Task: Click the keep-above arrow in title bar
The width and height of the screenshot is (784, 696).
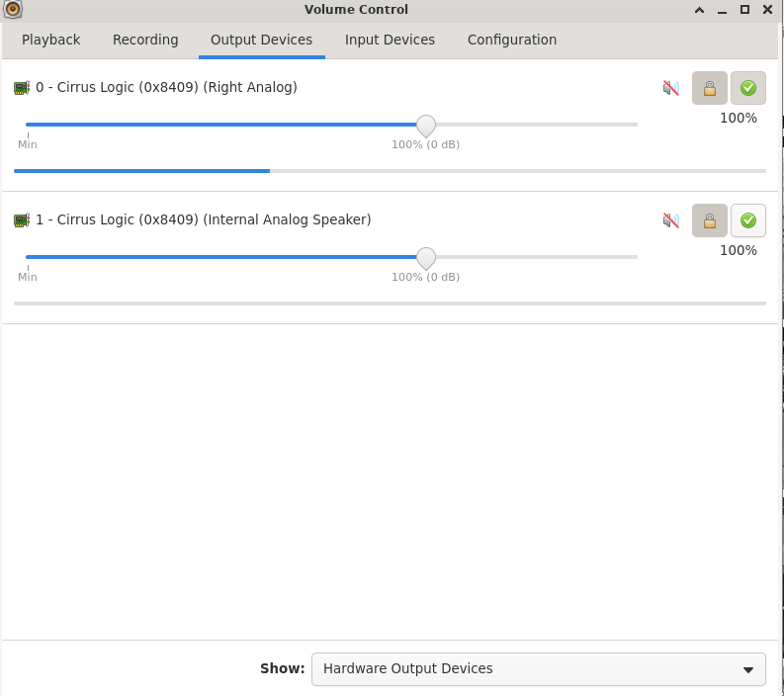Action: (700, 10)
